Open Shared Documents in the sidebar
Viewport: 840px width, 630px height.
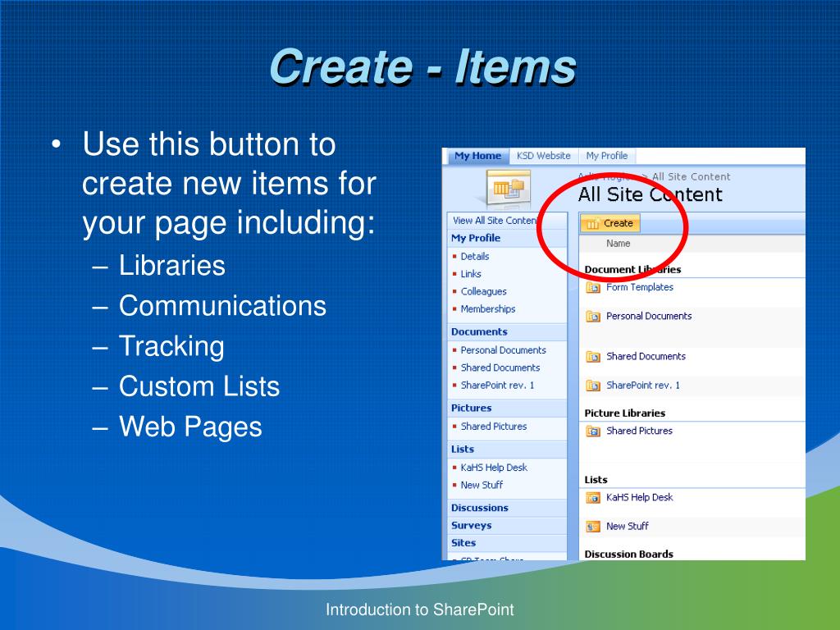[500, 367]
